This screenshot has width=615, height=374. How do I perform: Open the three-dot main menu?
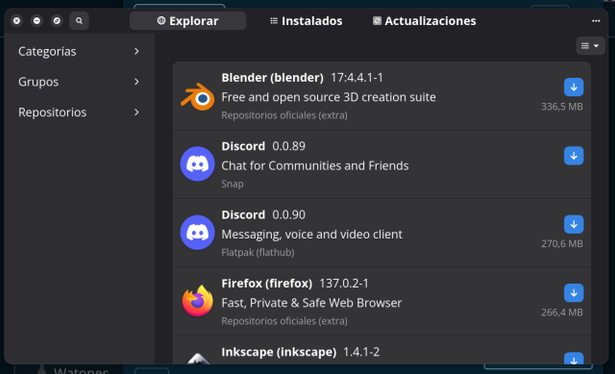coord(596,21)
